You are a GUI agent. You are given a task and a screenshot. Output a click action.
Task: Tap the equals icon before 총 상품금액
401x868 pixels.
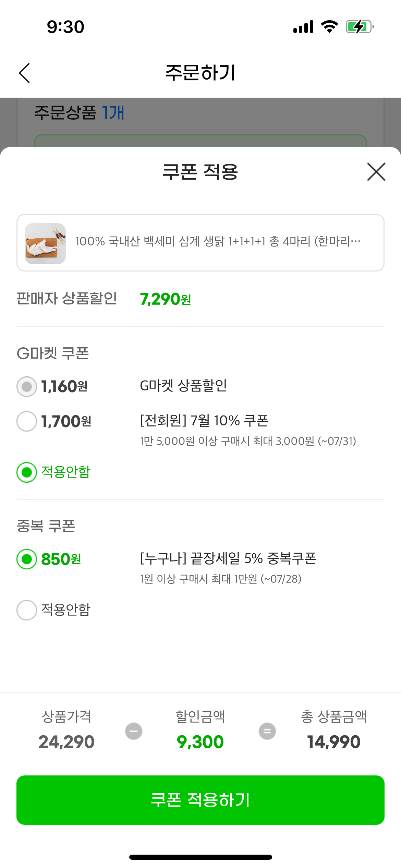267,731
